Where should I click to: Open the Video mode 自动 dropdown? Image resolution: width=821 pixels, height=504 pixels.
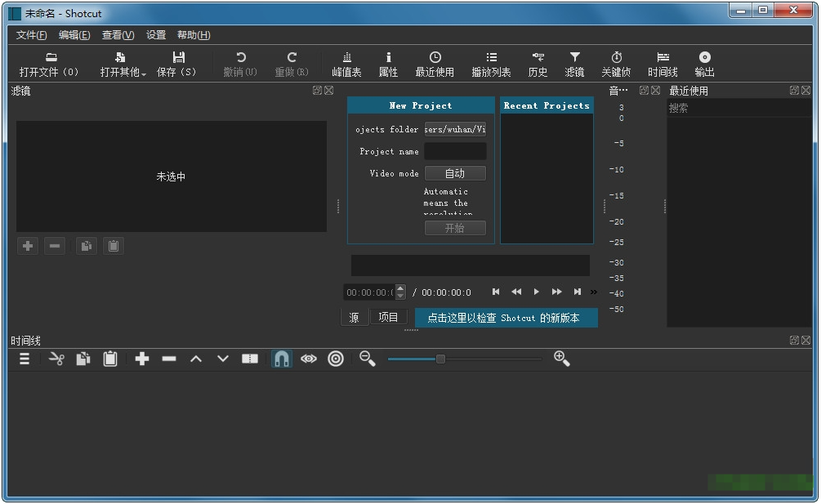(455, 173)
